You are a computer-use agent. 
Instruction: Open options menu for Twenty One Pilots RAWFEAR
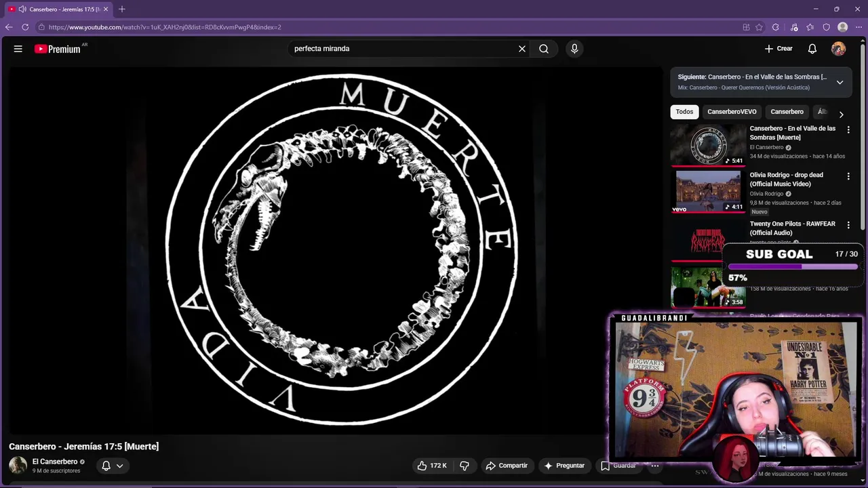tap(848, 225)
